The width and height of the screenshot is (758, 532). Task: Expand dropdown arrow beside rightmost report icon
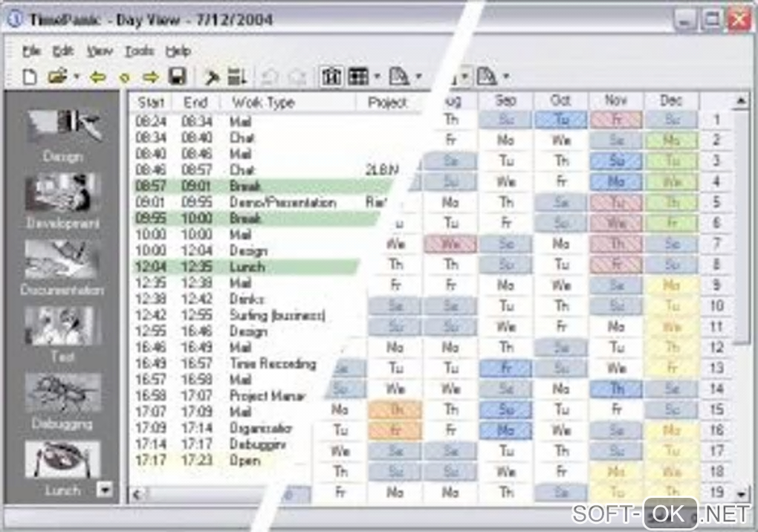506,77
